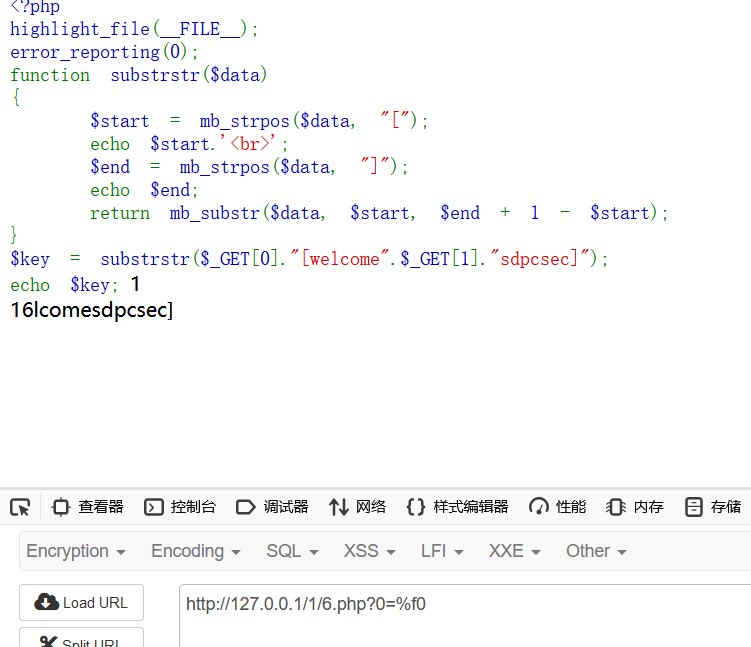Screen dimensions: 751x647
Task: Click the $key = substrstr line
Action: (309, 259)
